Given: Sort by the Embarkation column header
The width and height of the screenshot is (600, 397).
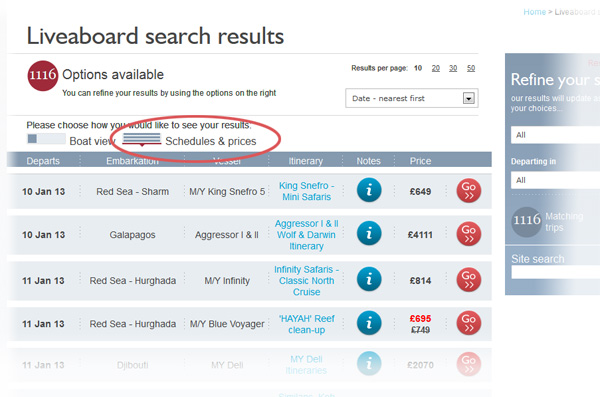Looking at the screenshot, I should (132, 161).
